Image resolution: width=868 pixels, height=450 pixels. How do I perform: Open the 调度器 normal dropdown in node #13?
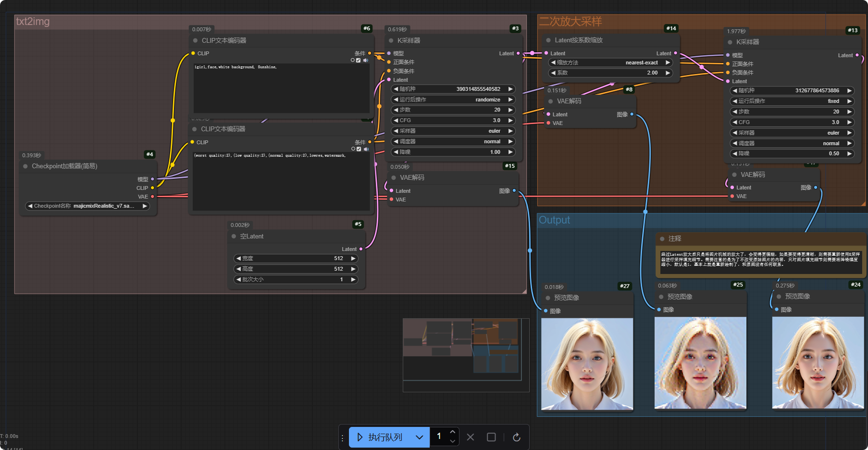(792, 143)
